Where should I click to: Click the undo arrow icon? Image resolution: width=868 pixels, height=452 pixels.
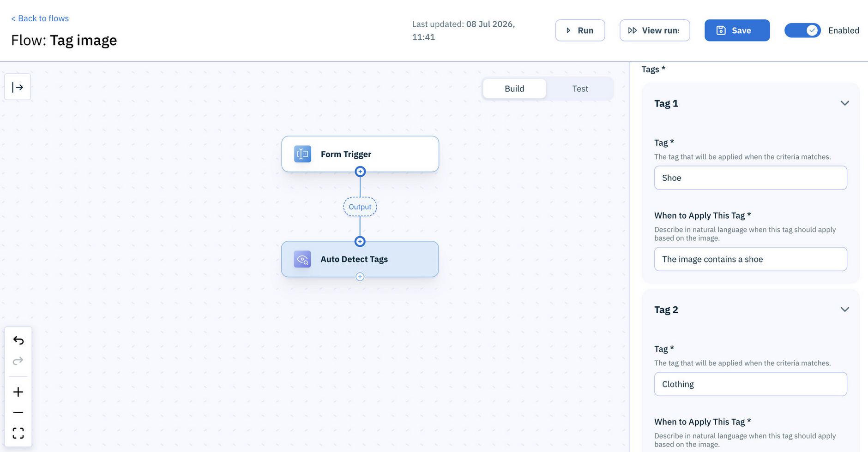tap(18, 340)
